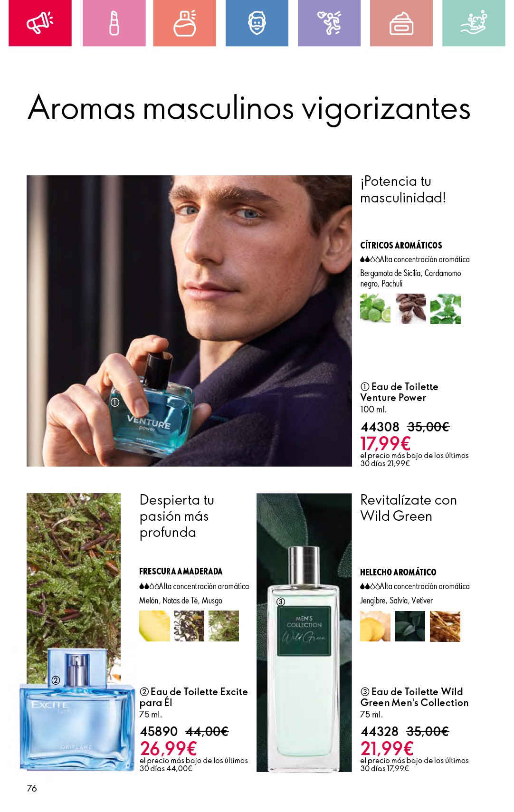The height and width of the screenshot is (812, 514).
Task: Click the melon ingredient thumbnail
Action: pos(154,626)
